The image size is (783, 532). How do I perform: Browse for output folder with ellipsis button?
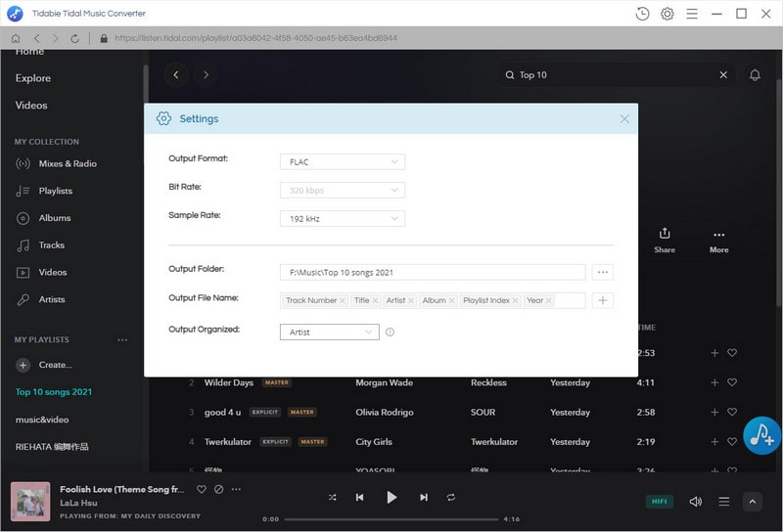pyautogui.click(x=603, y=273)
